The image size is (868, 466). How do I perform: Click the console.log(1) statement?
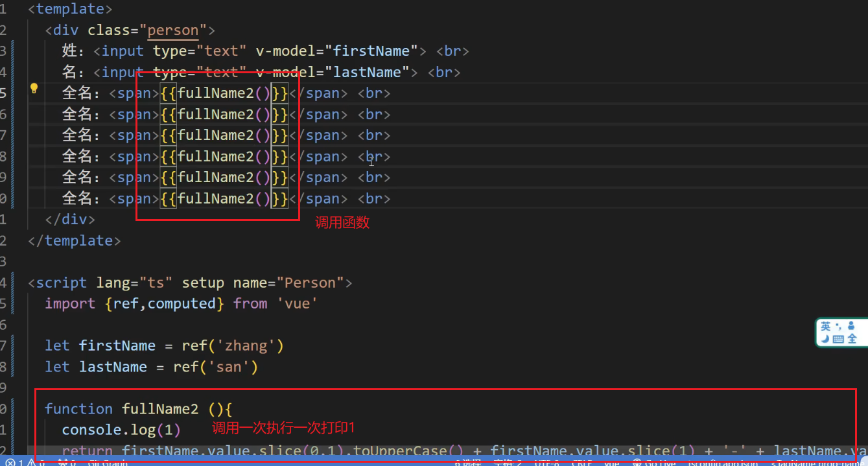tap(121, 430)
